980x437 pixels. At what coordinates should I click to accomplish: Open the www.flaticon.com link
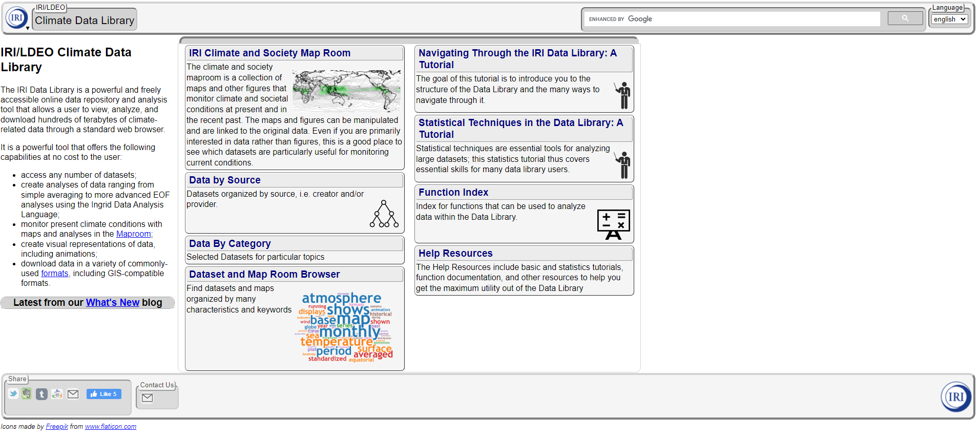pos(111,427)
